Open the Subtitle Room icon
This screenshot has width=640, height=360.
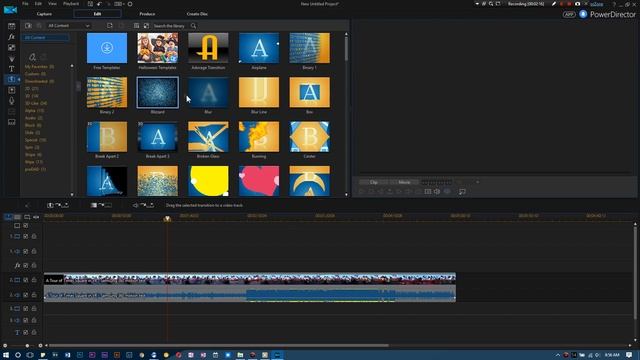(11, 122)
